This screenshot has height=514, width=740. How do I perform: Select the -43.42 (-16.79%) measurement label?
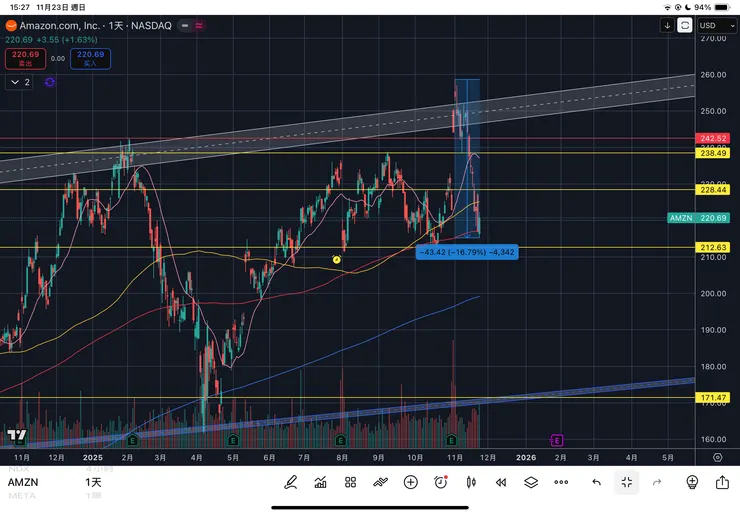coord(467,252)
